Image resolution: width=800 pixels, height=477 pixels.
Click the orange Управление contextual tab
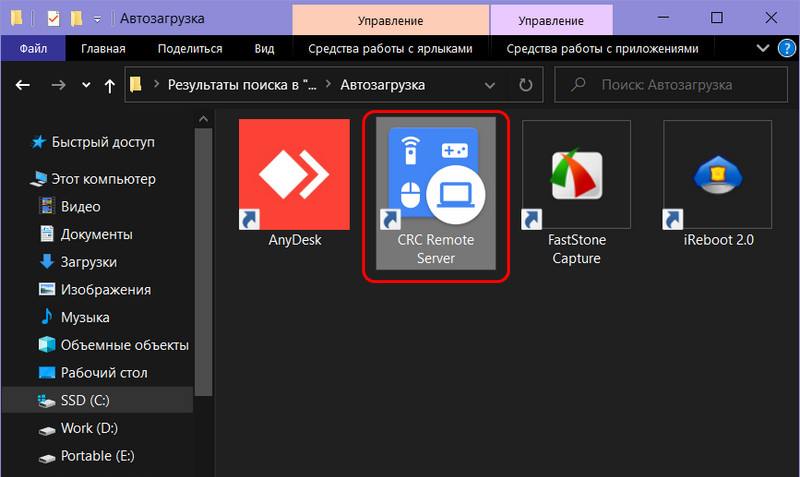coord(390,20)
